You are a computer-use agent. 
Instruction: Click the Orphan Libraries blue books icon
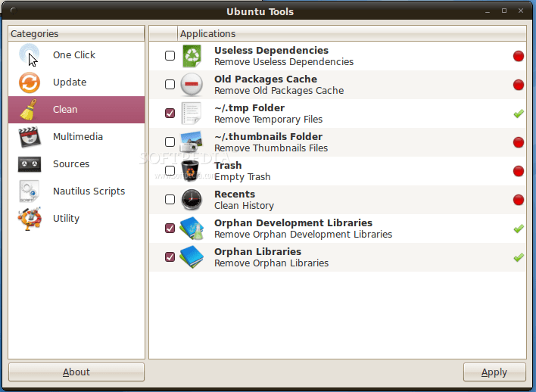(192, 257)
